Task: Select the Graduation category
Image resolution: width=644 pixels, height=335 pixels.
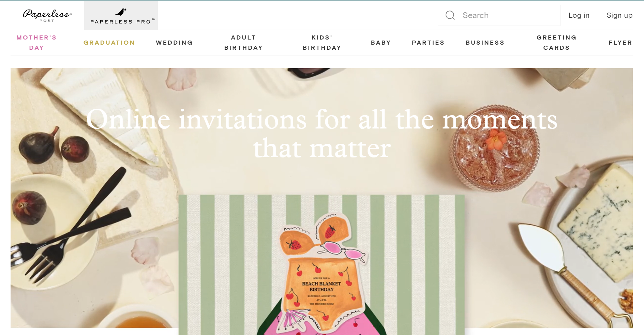Action: tap(109, 43)
